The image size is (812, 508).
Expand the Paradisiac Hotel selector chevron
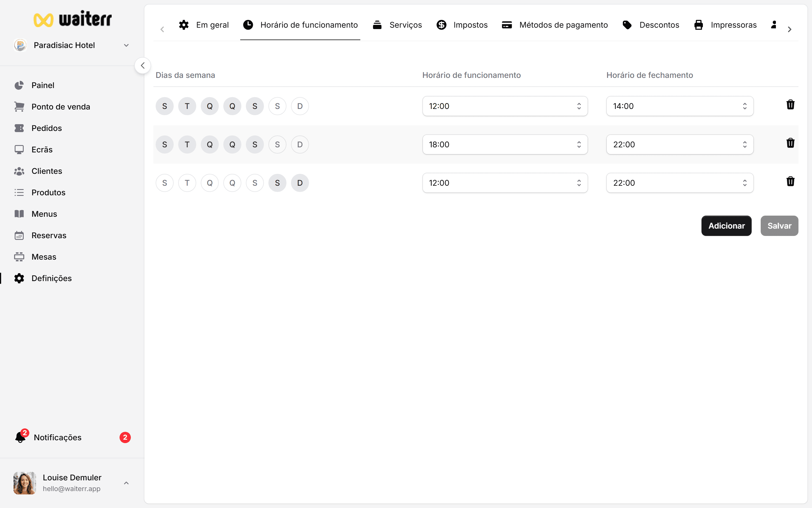[x=126, y=45]
